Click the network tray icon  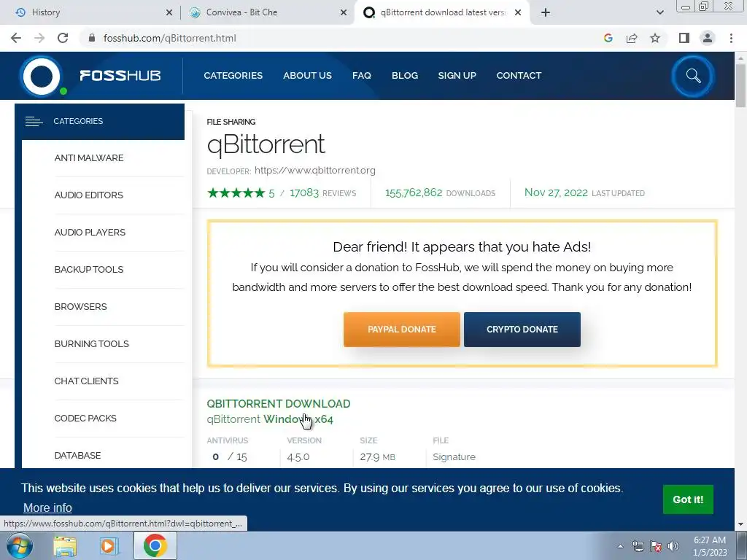pyautogui.click(x=638, y=546)
